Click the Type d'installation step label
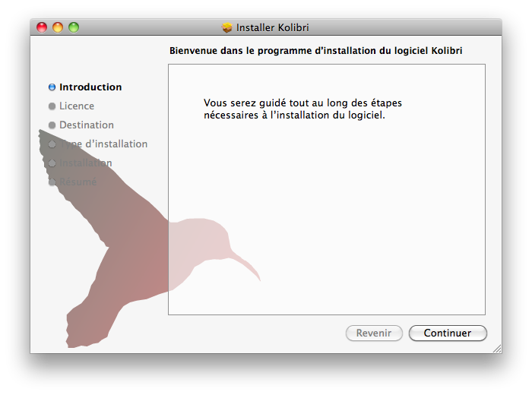This screenshot has height=395, width=532. click(x=103, y=144)
